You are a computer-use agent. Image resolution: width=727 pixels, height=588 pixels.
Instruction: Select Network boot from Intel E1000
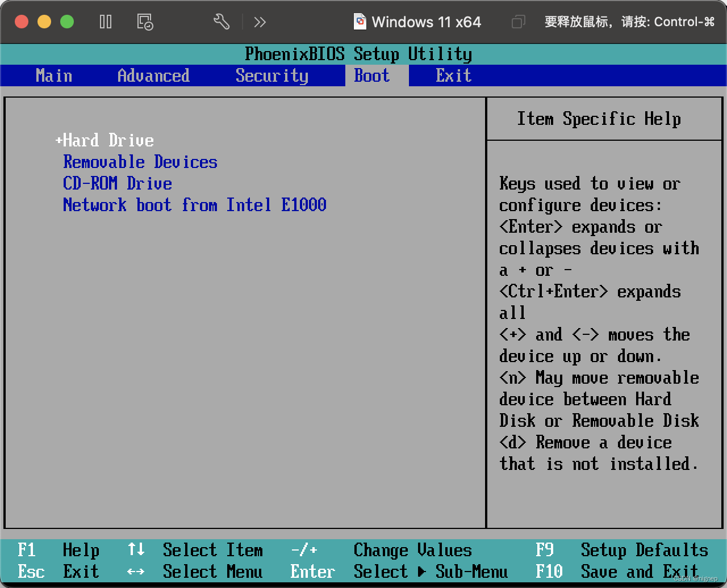click(x=195, y=205)
